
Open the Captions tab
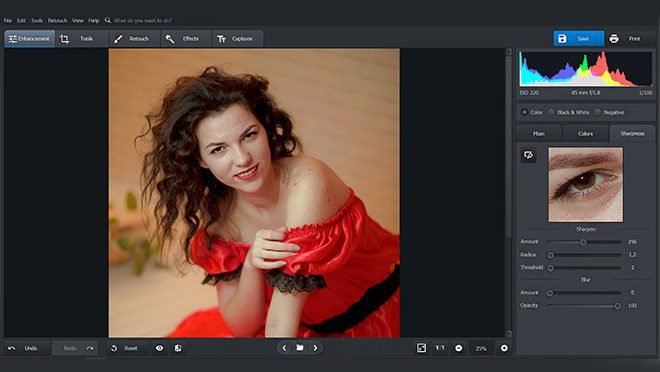pos(238,39)
